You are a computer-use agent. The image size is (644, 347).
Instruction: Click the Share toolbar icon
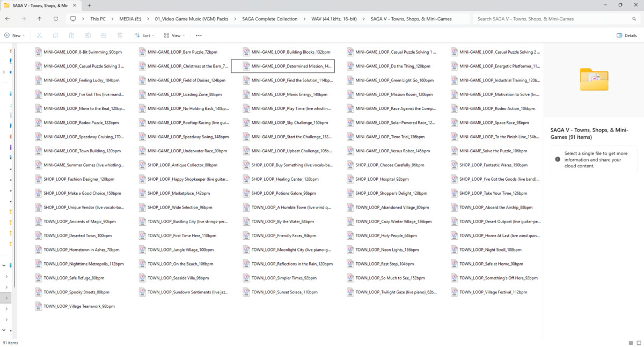[x=104, y=35]
